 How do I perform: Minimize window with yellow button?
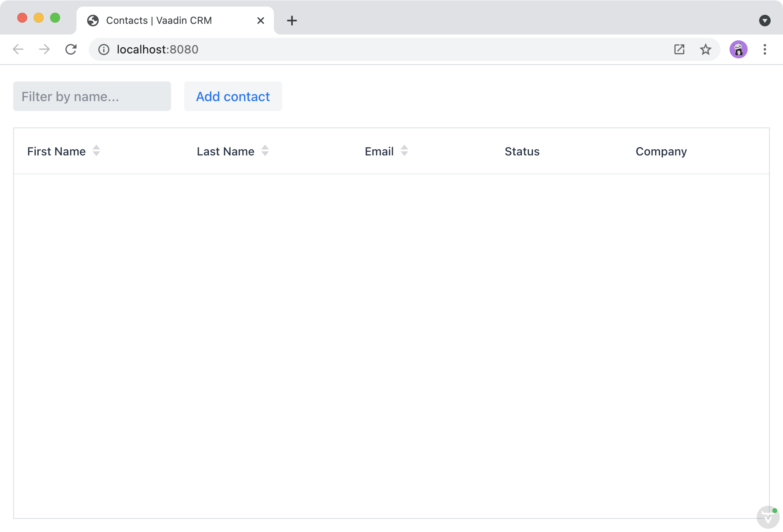coord(39,18)
